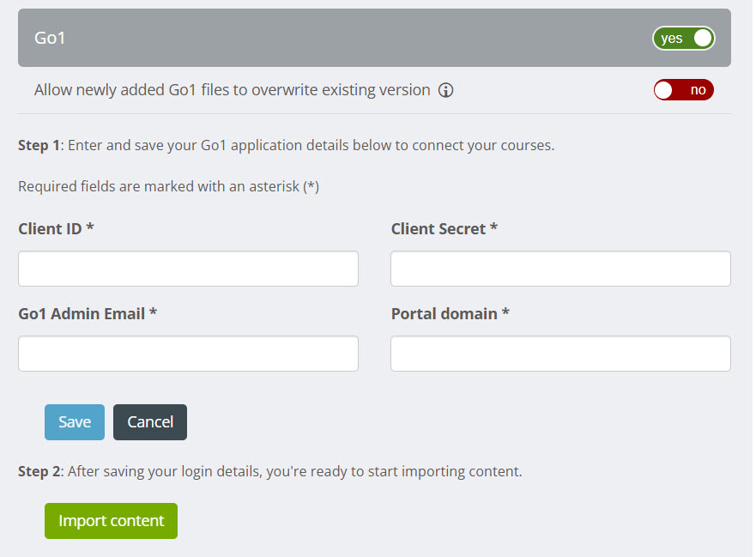
Task: Select the 'Step 2' instruction text
Action: pos(270,471)
